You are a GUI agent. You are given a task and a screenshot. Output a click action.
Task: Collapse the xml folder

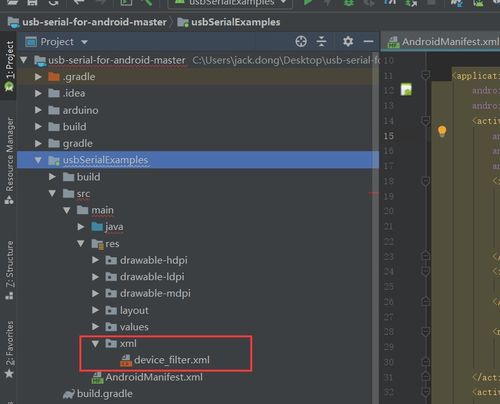(x=95, y=343)
